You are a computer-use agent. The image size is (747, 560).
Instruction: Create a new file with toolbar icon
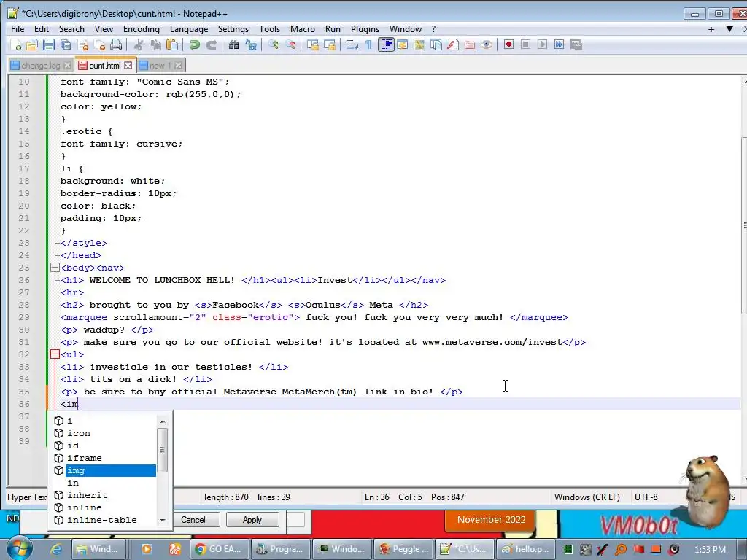[16, 44]
